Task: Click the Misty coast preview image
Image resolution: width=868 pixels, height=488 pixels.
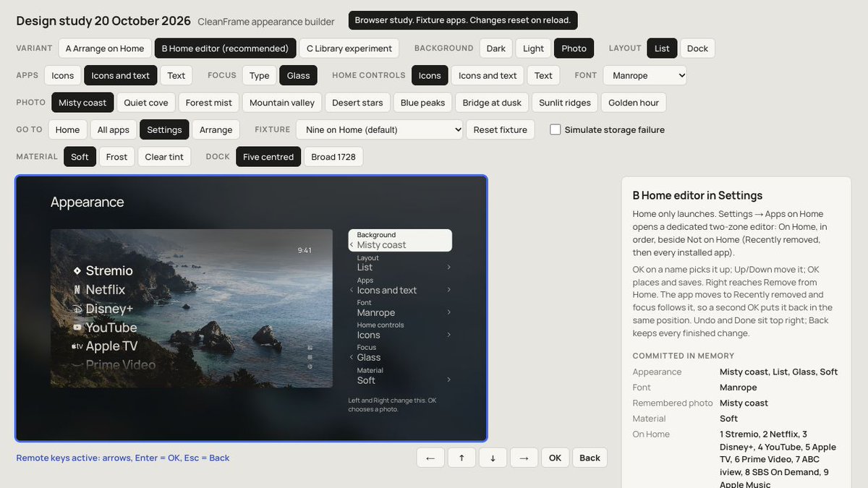Action: point(192,309)
